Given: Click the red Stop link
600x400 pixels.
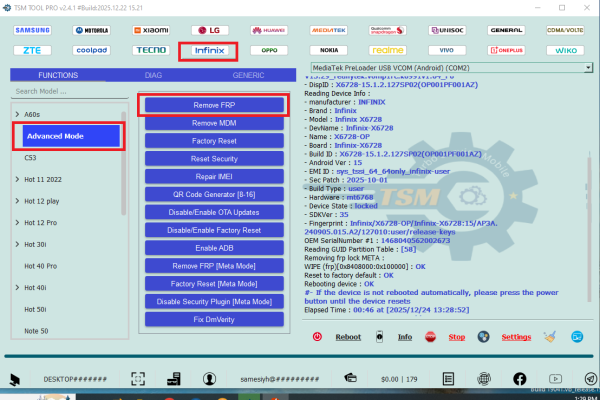Looking at the screenshot, I should 457,337.
